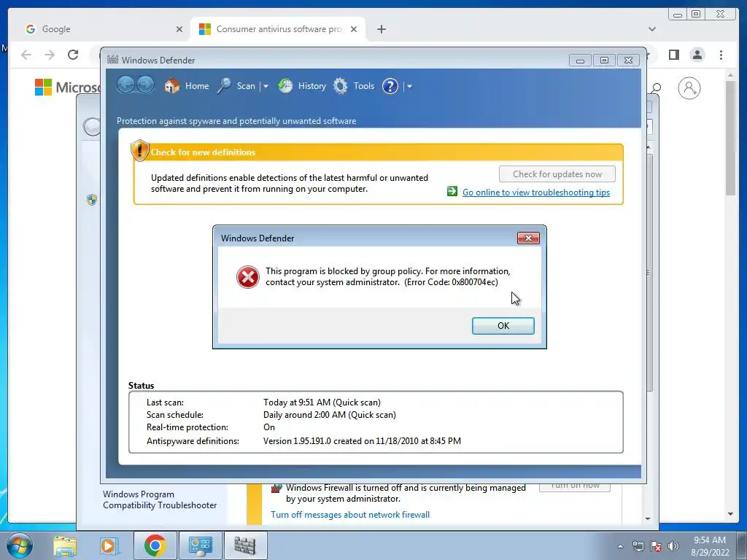Open the Windows Start menu
The image size is (747, 560).
coord(20,545)
